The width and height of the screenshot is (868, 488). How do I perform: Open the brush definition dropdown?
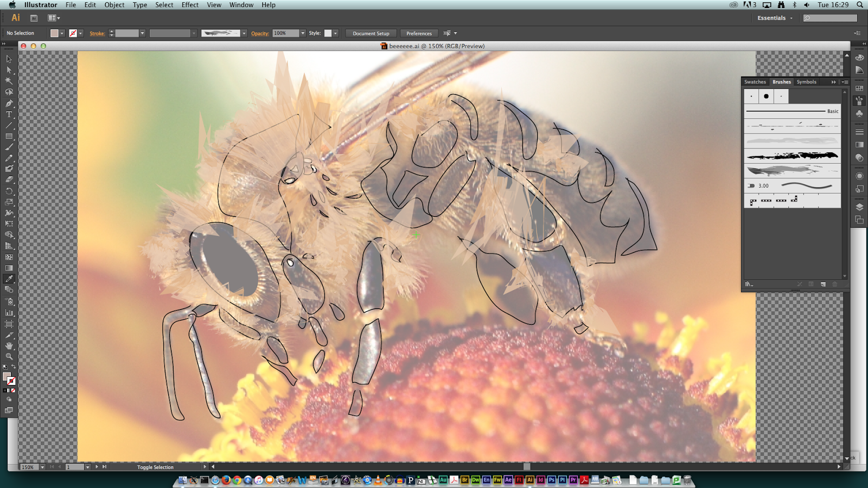(x=244, y=34)
